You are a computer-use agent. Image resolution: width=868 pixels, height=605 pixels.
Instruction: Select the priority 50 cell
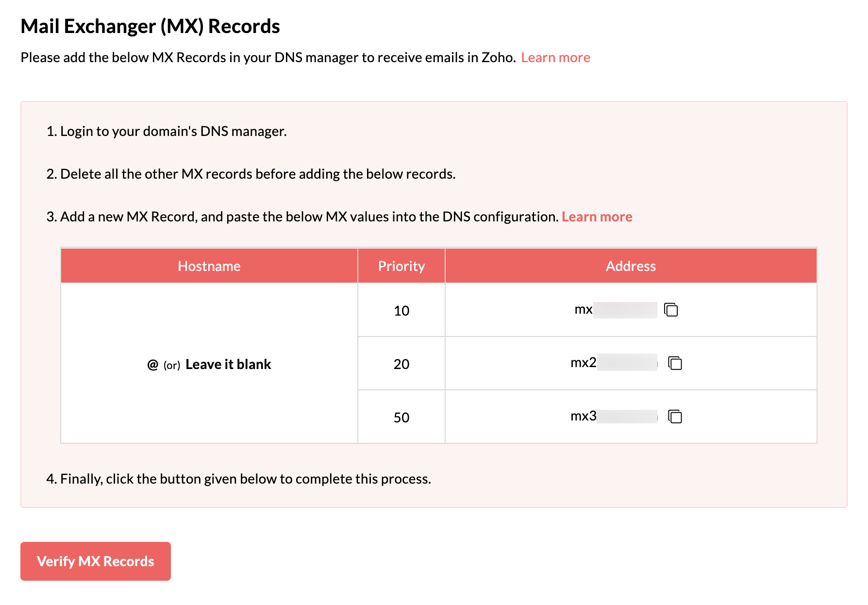401,418
